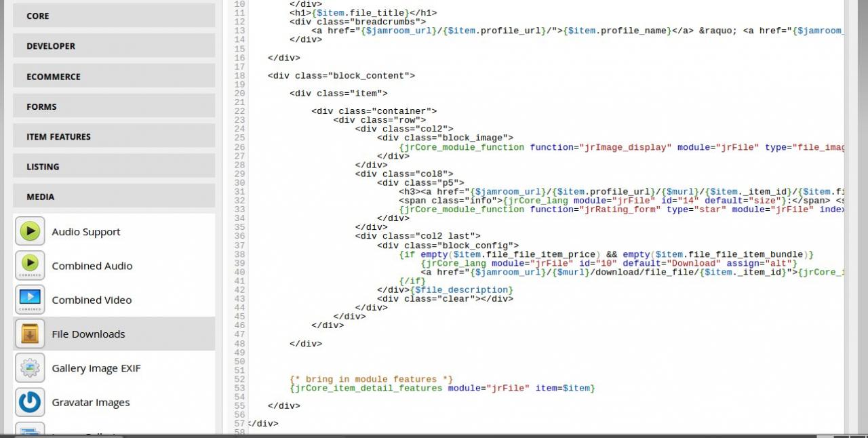Click the $file_description variable
This screenshot has height=438, width=868.
462,290
